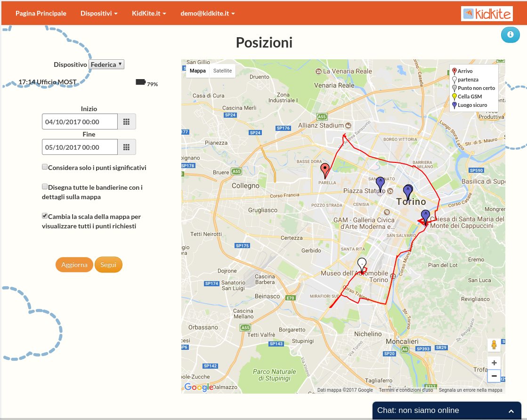Click the blue safe-place marker near Piazza Statuto
Viewport: 527px width, 420px height.
click(380, 184)
